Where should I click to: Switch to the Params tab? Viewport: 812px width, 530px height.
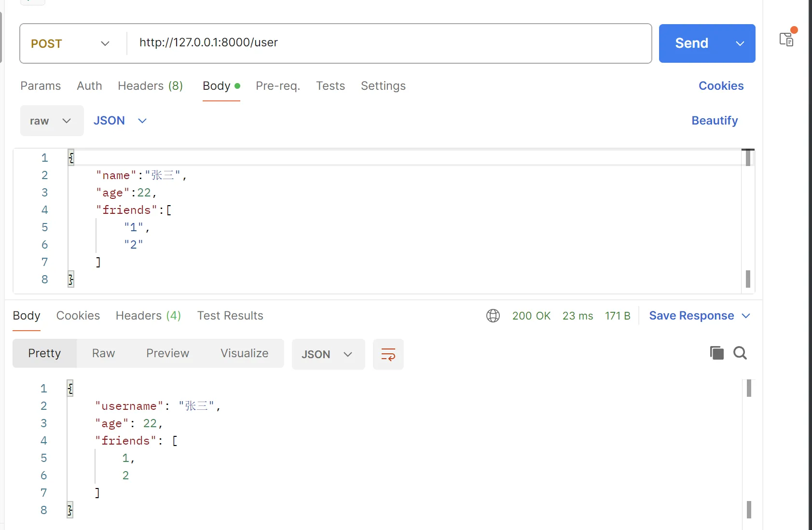[x=41, y=86]
